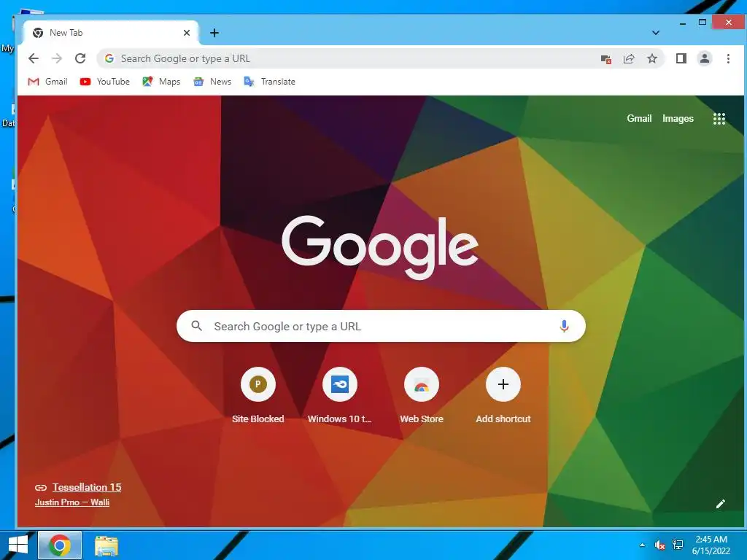Click the Google G icon in address bar
Viewport: 747px width, 560px height.
[x=109, y=58]
